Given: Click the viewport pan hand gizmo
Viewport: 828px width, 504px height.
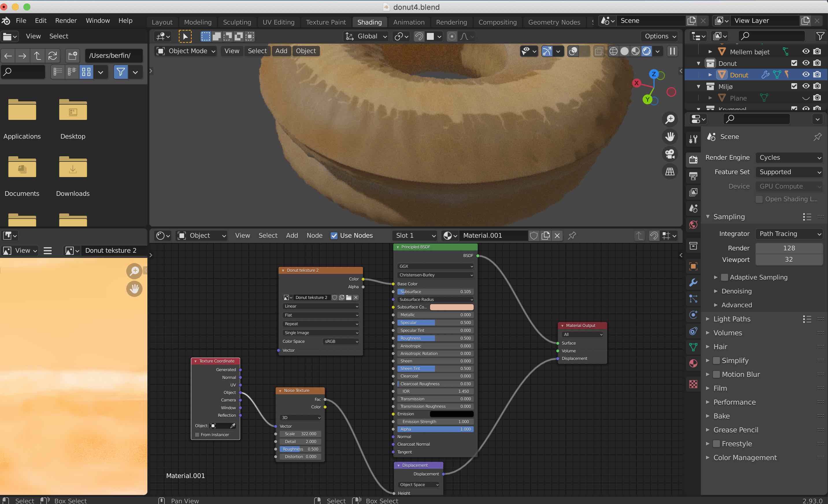Looking at the screenshot, I should [670, 136].
